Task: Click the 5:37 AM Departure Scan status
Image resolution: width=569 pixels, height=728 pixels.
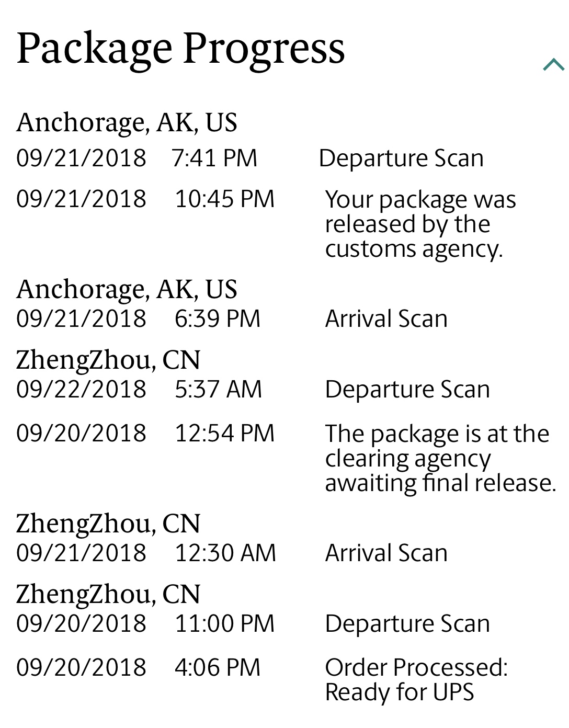Action: point(407,389)
